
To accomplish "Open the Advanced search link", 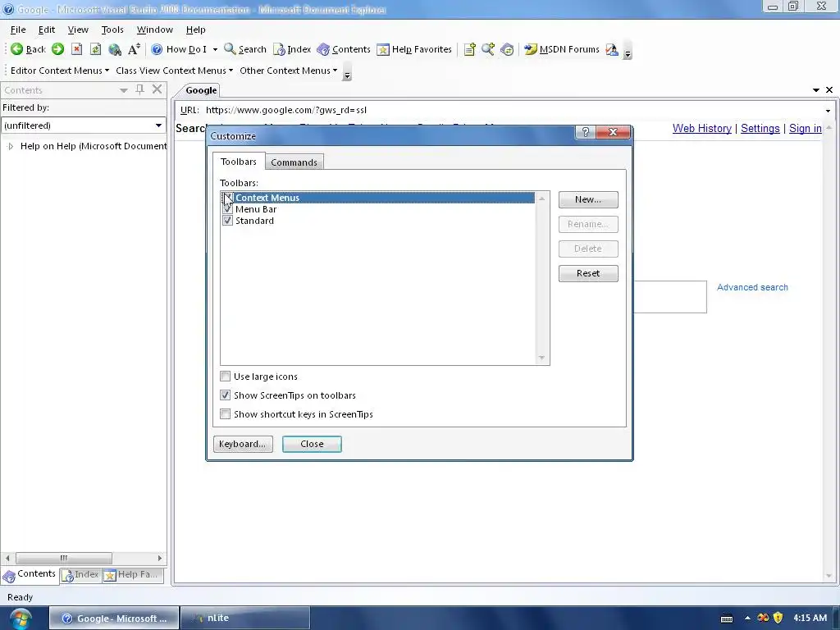I will pos(752,287).
